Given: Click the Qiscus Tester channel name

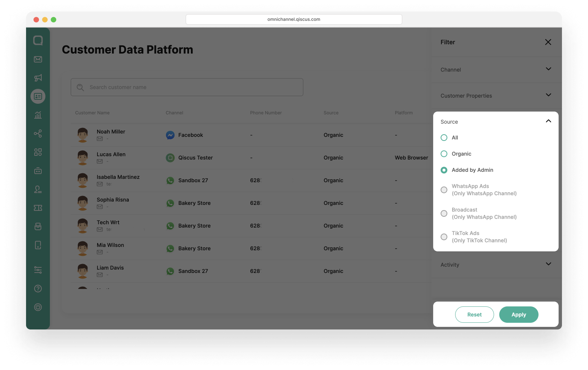Looking at the screenshot, I should click(x=195, y=158).
